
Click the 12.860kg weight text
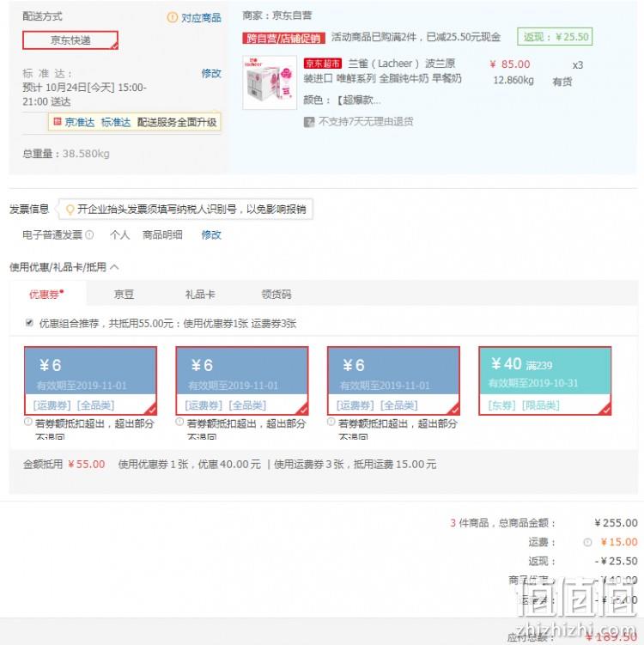(513, 80)
